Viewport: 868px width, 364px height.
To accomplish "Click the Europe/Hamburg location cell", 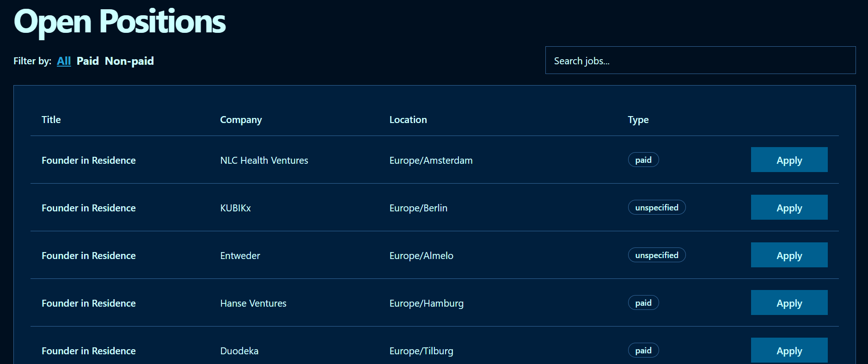I will coord(426,303).
